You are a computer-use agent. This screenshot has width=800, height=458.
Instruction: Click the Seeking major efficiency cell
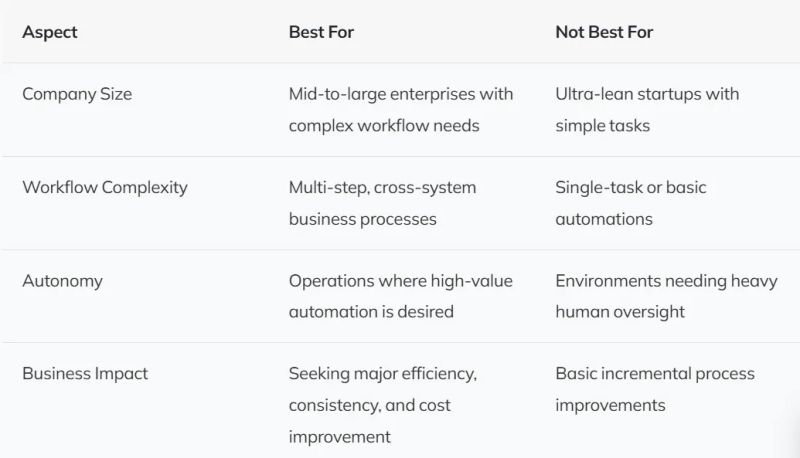pyautogui.click(x=382, y=374)
